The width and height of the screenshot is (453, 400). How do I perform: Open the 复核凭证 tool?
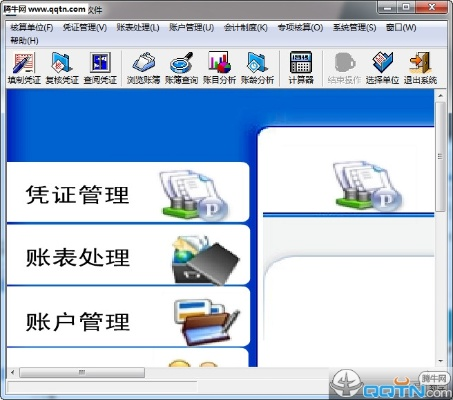click(62, 68)
